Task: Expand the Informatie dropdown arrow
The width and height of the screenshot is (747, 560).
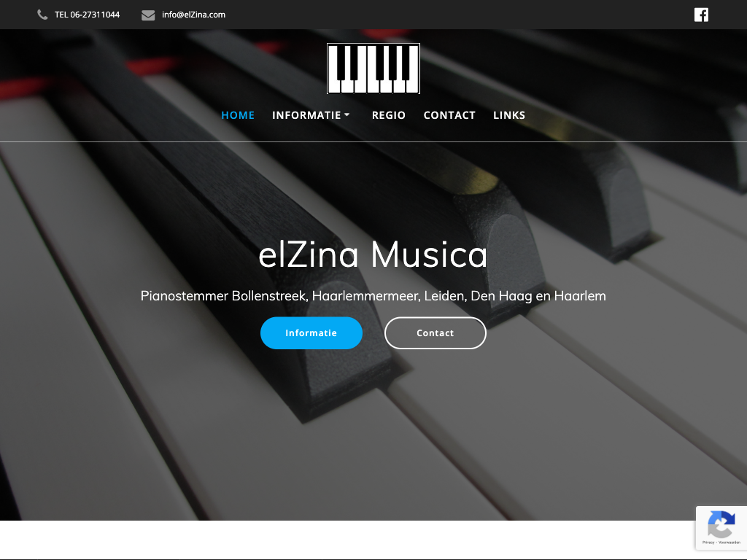Action: pyautogui.click(x=347, y=114)
